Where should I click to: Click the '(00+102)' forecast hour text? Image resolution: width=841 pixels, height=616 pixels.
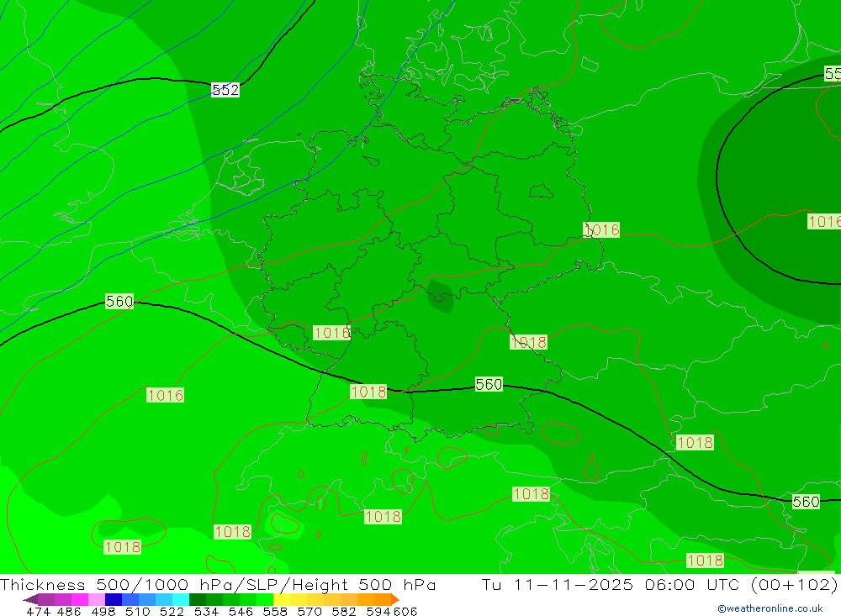pos(795,584)
